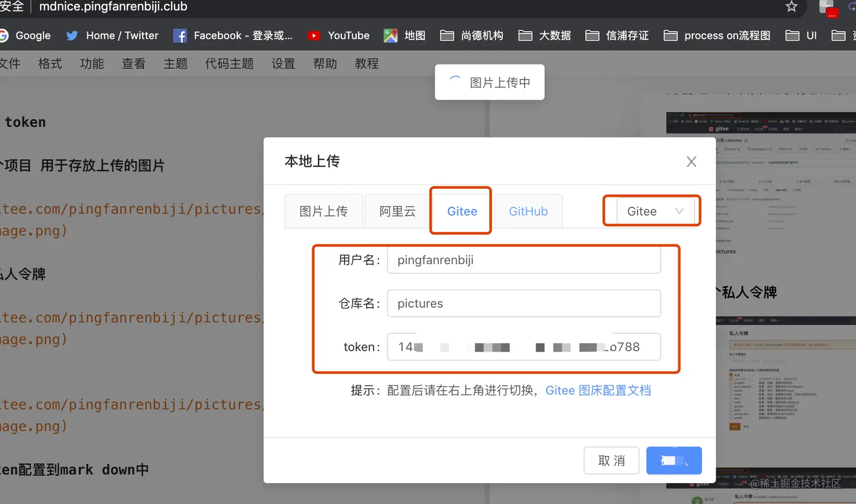Open the UI bookmark folder

tap(801, 36)
